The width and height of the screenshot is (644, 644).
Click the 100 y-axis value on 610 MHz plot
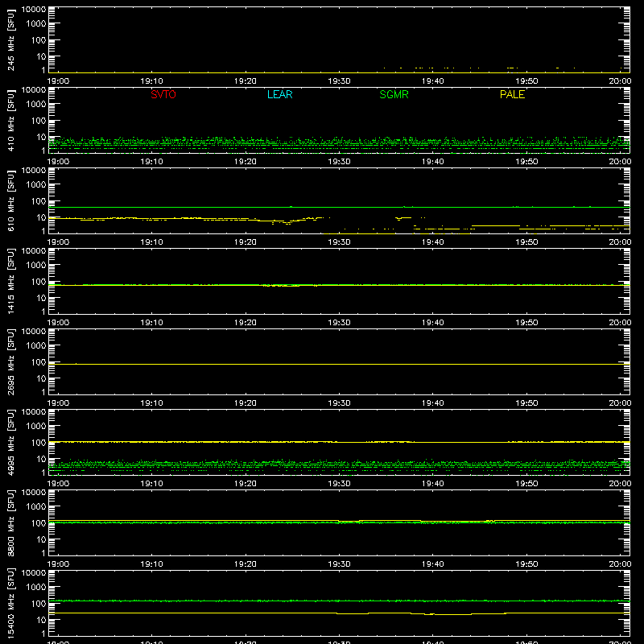coord(39,201)
